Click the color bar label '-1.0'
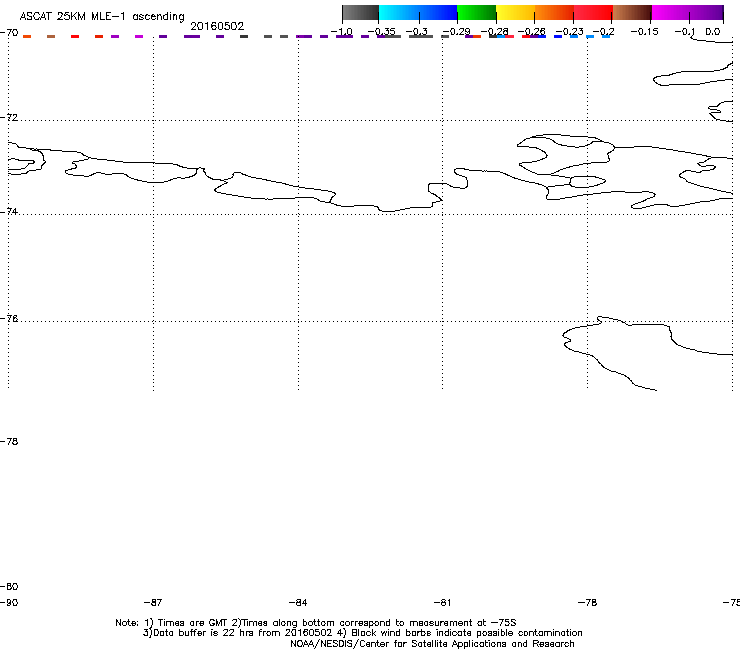740x650 pixels. [341, 32]
